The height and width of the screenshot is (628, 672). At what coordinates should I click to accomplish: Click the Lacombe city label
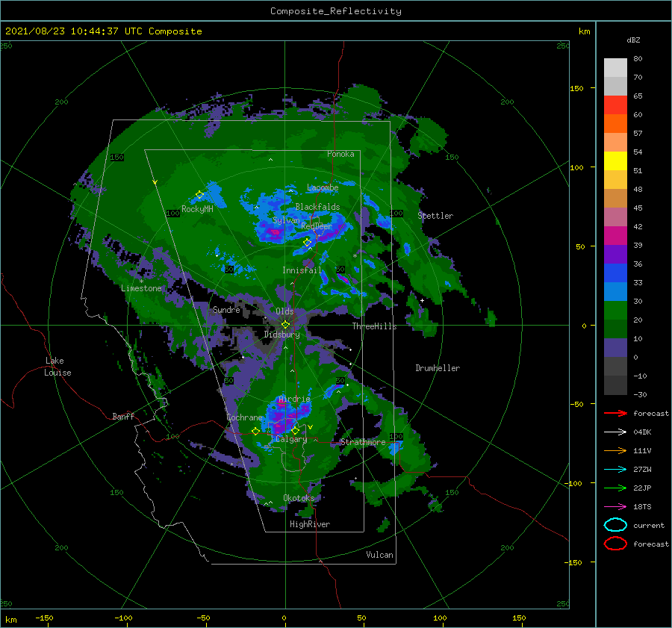click(x=323, y=187)
